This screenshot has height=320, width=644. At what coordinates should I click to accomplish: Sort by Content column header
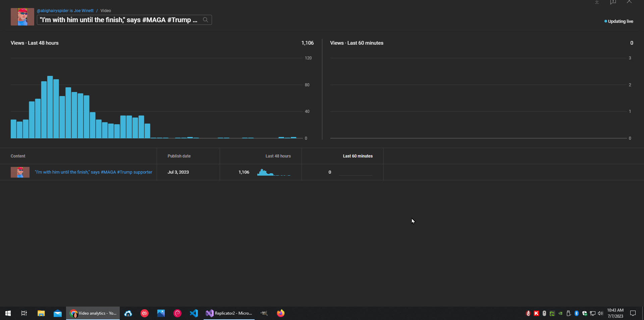click(x=18, y=156)
